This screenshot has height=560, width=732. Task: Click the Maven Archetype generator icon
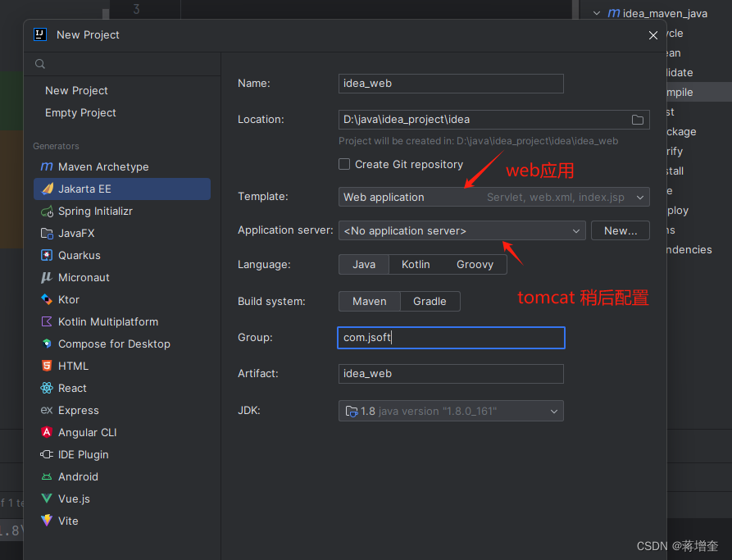click(47, 166)
